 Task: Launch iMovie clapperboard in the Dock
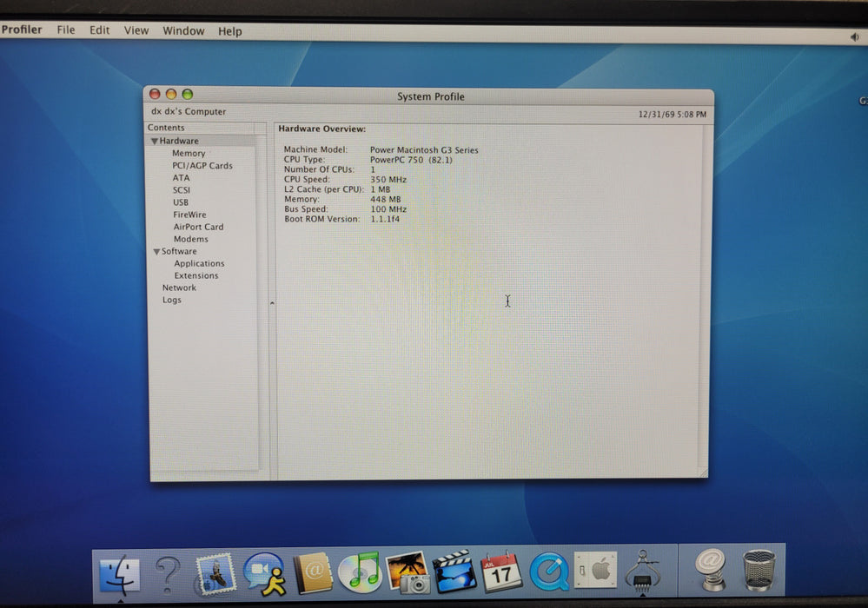(455, 572)
